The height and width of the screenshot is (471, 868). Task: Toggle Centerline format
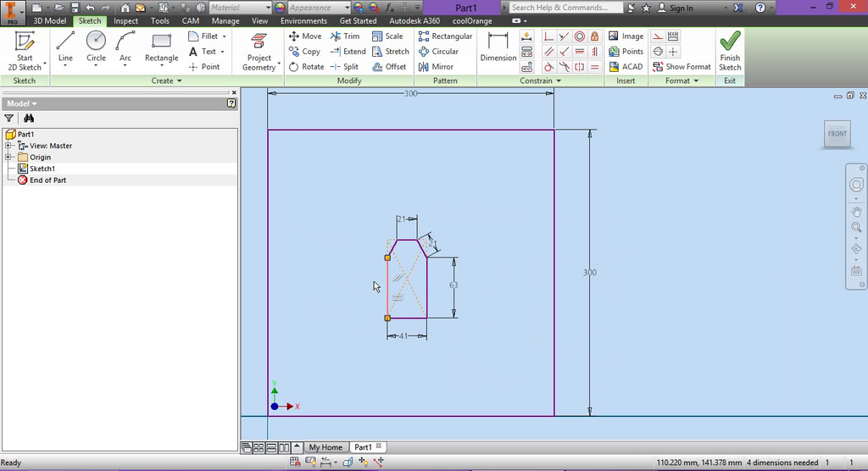click(658, 52)
